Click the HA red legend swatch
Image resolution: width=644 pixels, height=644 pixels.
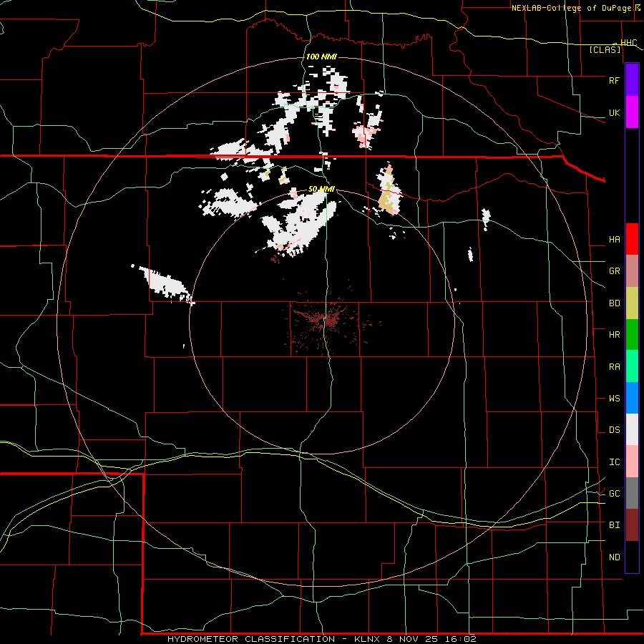tap(632, 239)
